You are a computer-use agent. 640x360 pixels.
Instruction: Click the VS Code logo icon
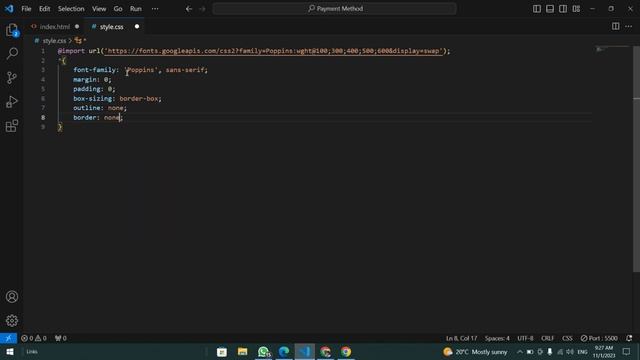(x=9, y=9)
